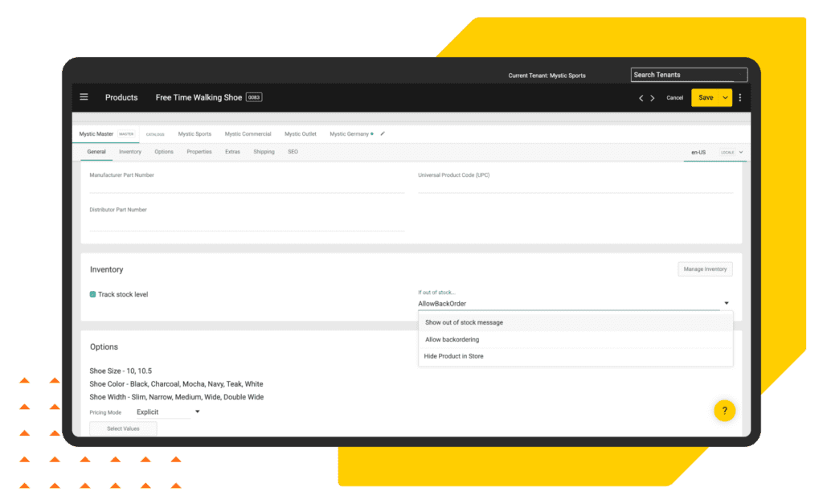Open the Pricing Mode Explicit dropdown
Screen dimensions: 823x504
(168, 412)
